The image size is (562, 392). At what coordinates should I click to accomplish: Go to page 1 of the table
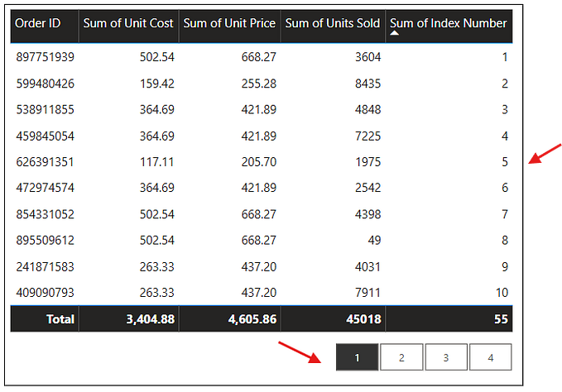coord(357,357)
